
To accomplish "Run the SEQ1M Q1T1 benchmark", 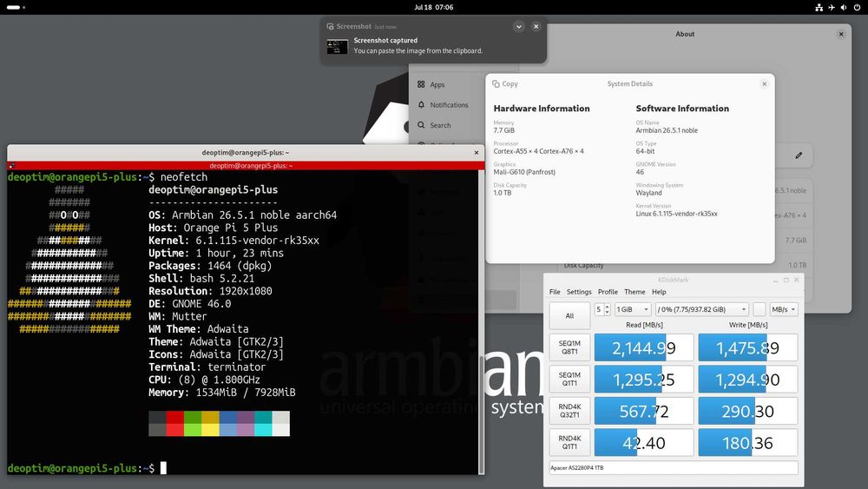I will click(x=569, y=380).
